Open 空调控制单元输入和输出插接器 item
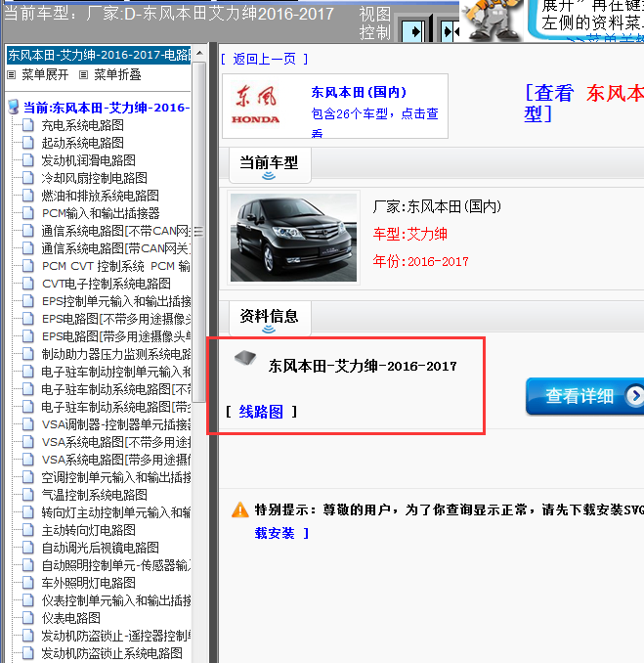The height and width of the screenshot is (663, 644). pyautogui.click(x=116, y=477)
